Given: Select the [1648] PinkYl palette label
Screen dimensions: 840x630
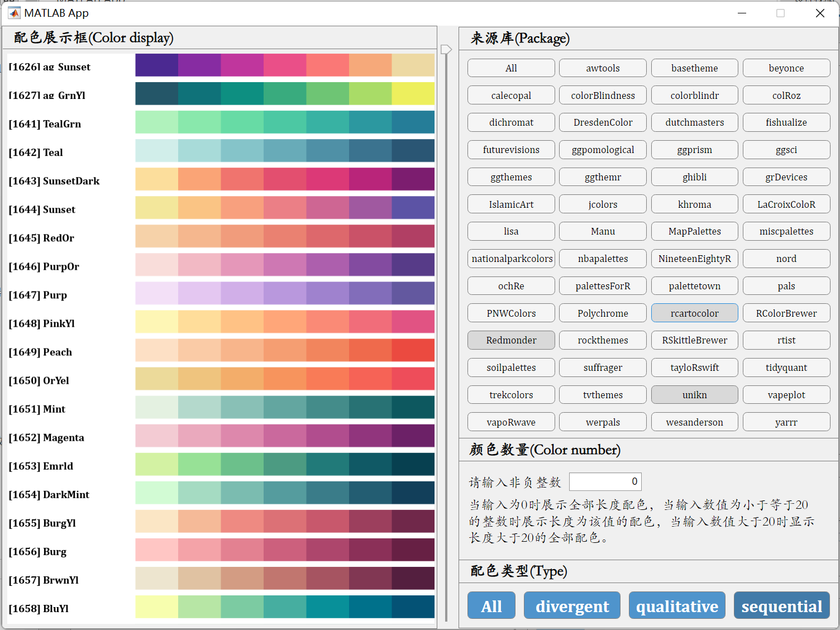Looking at the screenshot, I should click(42, 323).
